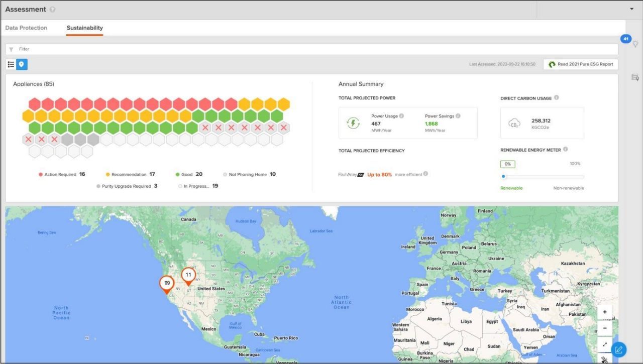
Task: Switch to list view with the list icon
Action: point(11,64)
